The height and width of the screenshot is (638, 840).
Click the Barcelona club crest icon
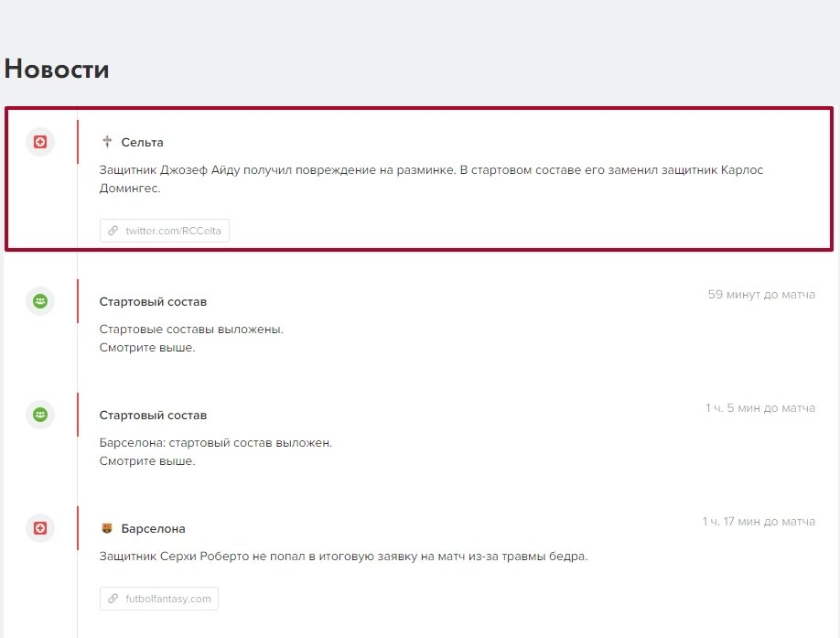click(107, 528)
